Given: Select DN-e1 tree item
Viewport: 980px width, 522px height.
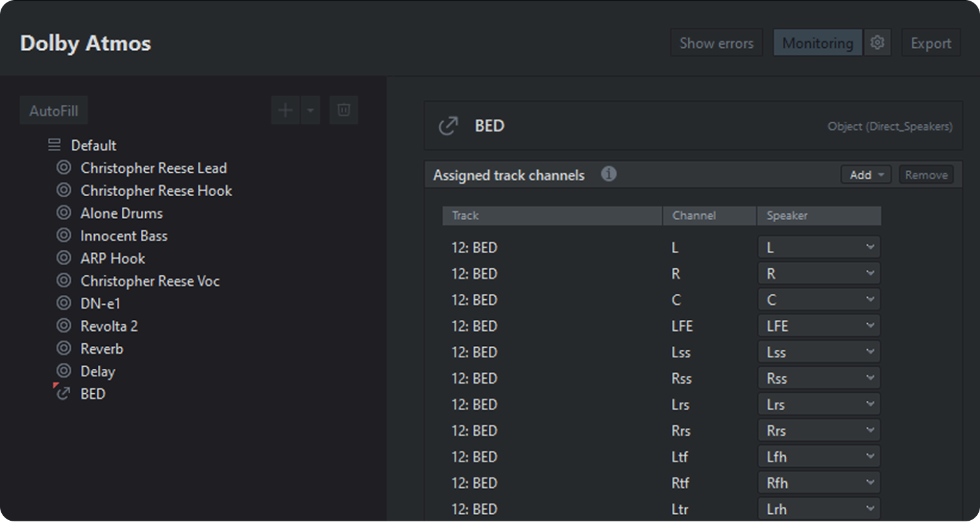Looking at the screenshot, I should click(100, 304).
